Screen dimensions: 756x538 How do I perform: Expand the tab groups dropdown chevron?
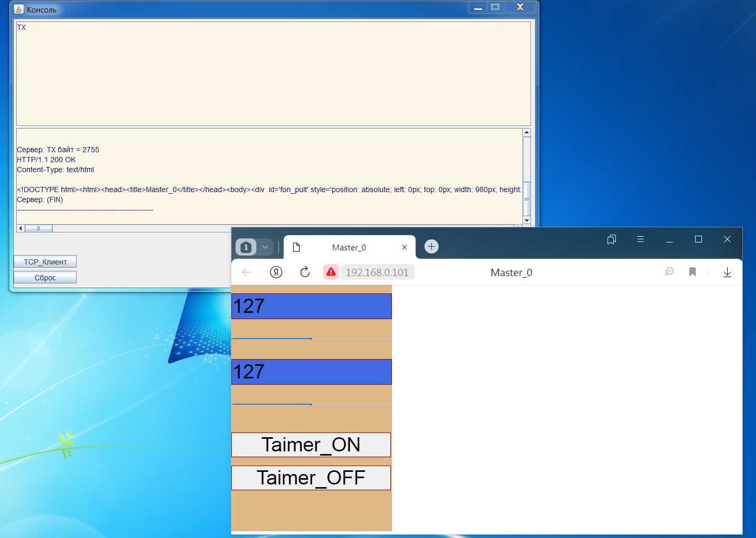pos(265,247)
